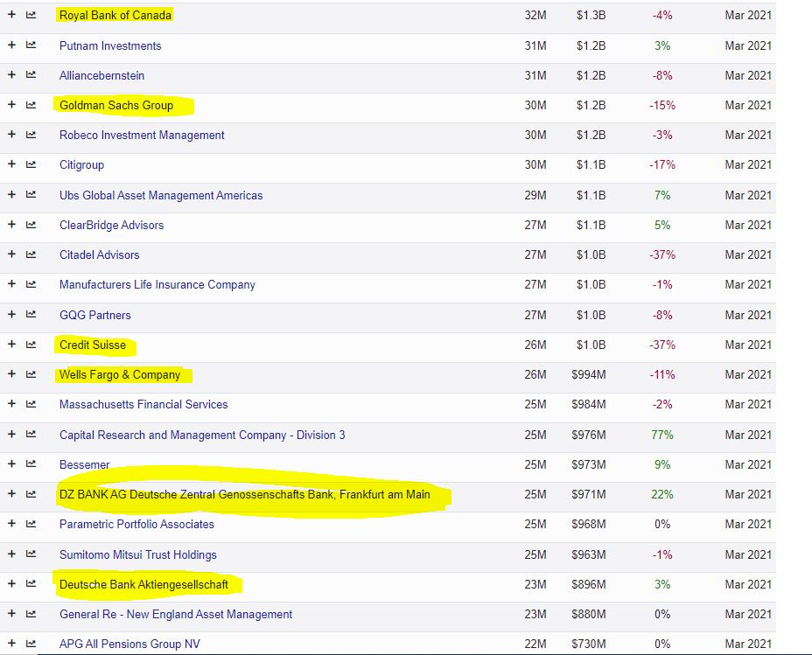Open chart icon for Wells Fargo & Company
Viewport: 812px width, 655px height.
click(x=31, y=374)
